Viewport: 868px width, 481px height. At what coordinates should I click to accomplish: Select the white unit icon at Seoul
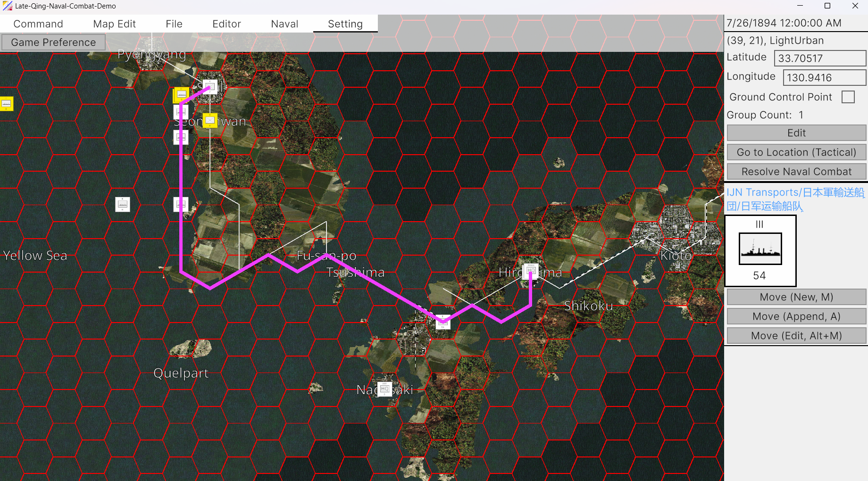210,86
